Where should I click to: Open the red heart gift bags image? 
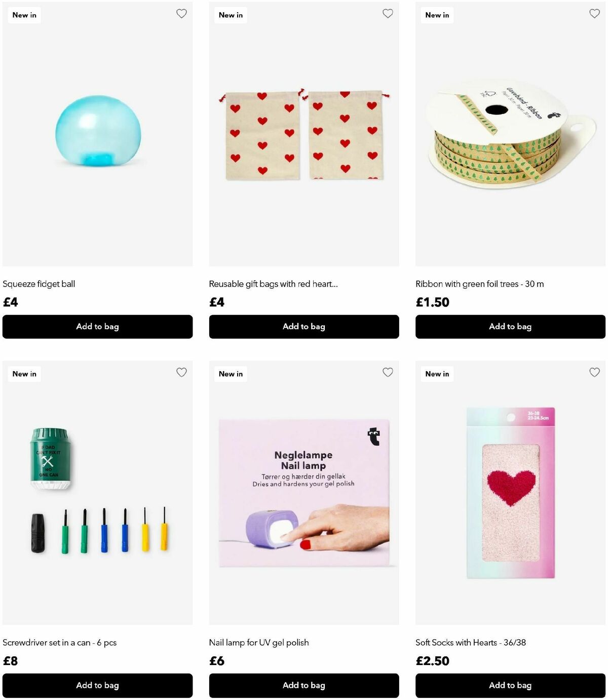(x=304, y=134)
